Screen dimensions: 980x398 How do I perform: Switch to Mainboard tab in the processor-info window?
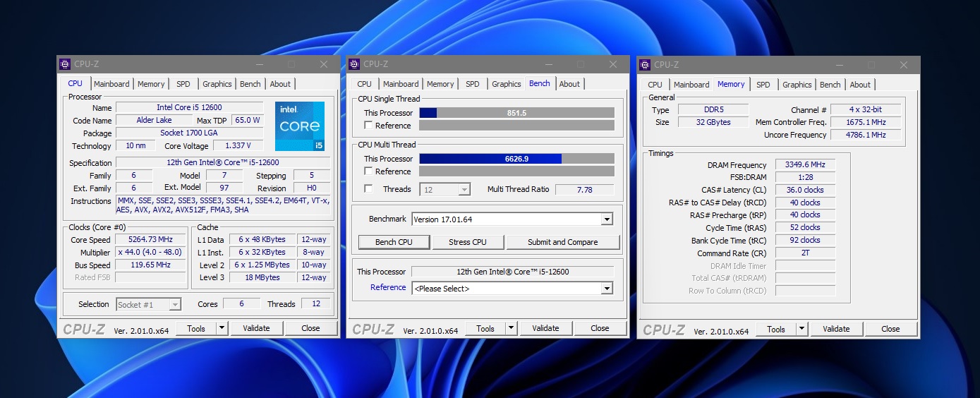click(112, 84)
